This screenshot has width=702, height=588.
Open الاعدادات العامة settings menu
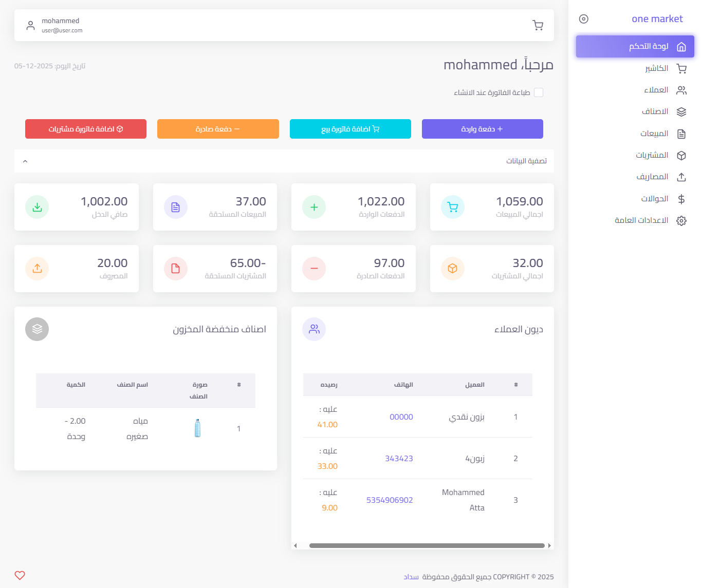pos(641,220)
